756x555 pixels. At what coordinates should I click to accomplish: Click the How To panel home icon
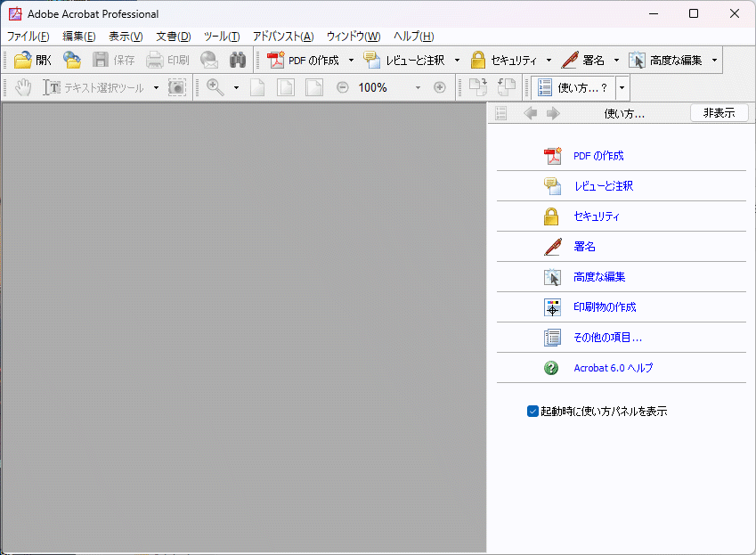pos(501,113)
